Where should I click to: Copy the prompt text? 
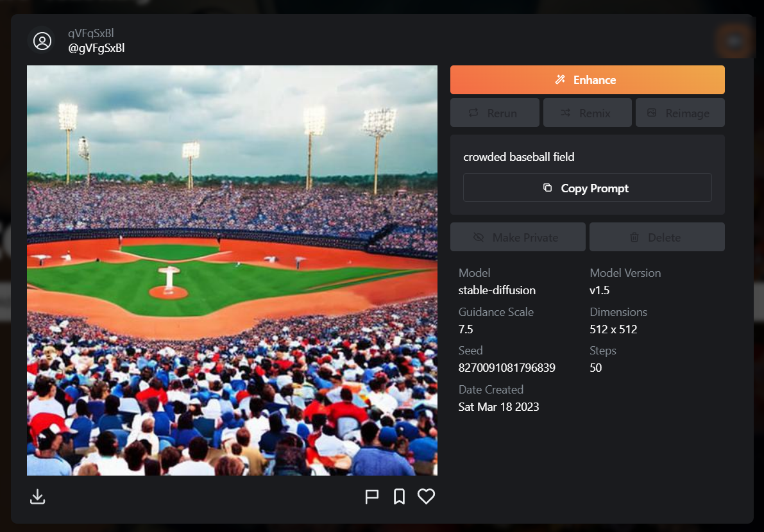point(587,188)
